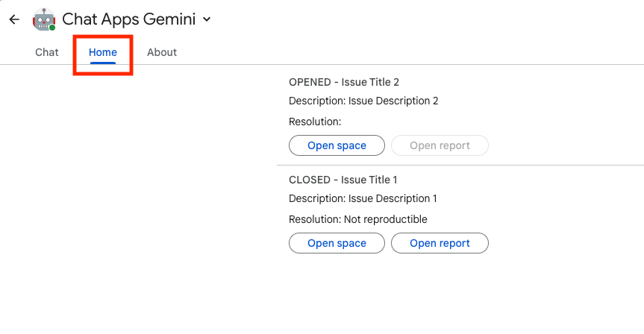
Task: Click the CLOSED - Issue Title 1 heading
Action: pyautogui.click(x=343, y=180)
